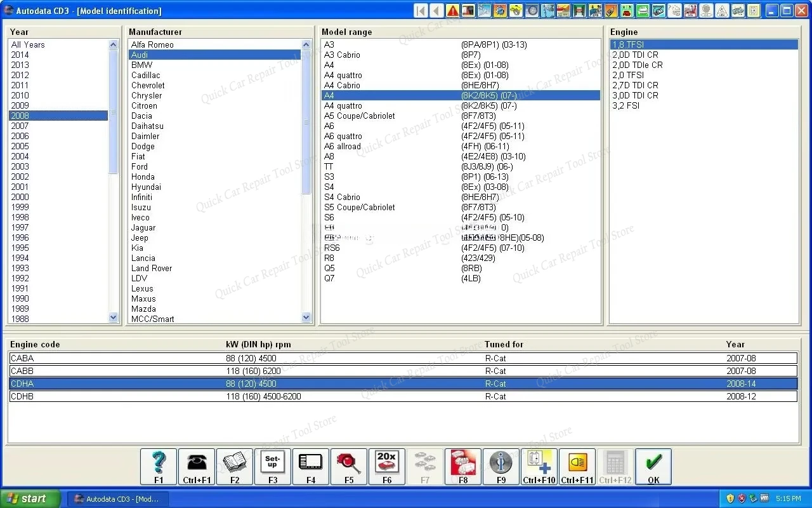Image resolution: width=812 pixels, height=508 pixels.
Task: Open the F2 repair manual book icon
Action: click(235, 465)
